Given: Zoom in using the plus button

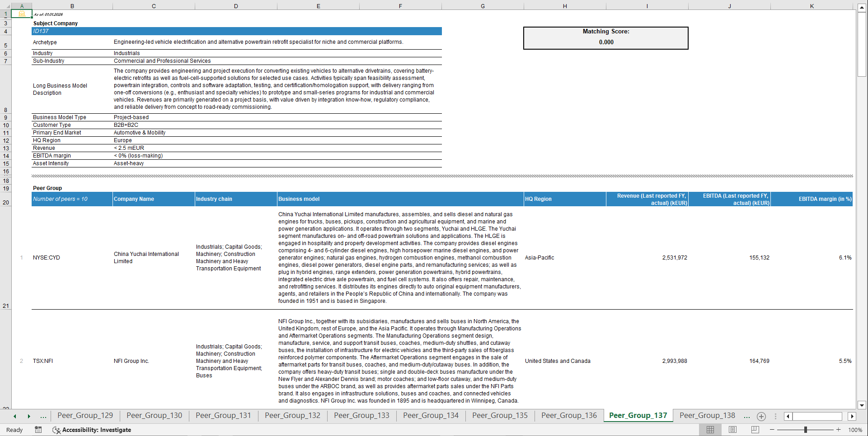Looking at the screenshot, I should 839,430.
